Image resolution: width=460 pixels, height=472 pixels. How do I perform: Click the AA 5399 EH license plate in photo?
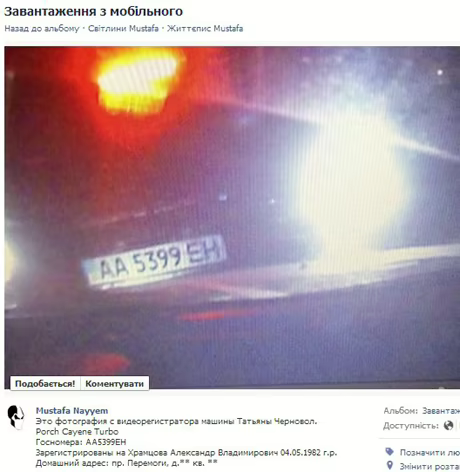click(154, 261)
